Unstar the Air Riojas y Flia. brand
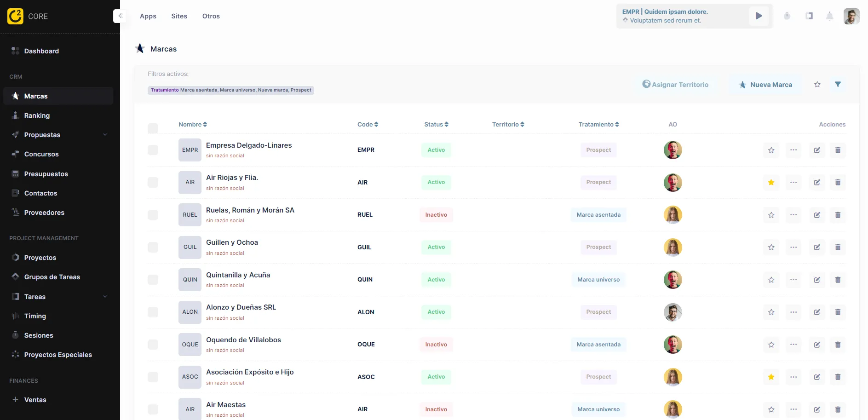 click(771, 183)
